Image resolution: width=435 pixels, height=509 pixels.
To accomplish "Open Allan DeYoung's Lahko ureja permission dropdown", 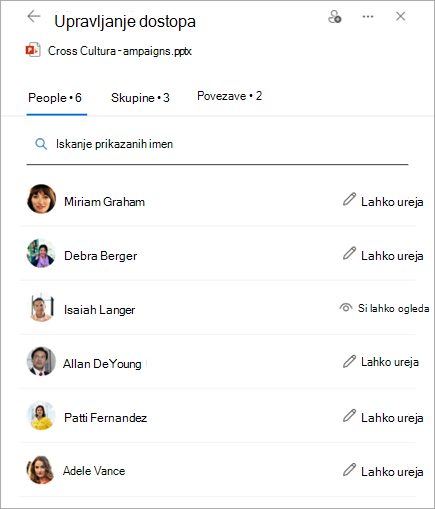I will pyautogui.click(x=381, y=362).
